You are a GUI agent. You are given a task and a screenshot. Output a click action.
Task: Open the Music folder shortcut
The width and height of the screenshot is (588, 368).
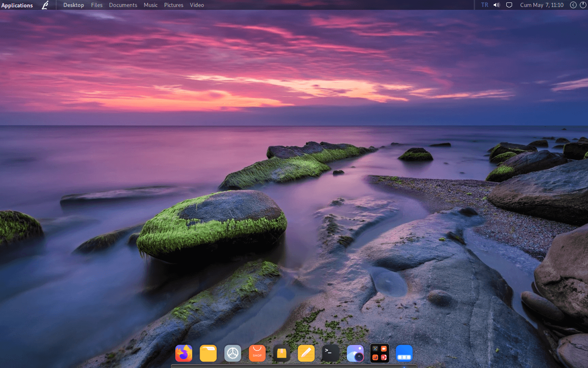[x=151, y=5]
